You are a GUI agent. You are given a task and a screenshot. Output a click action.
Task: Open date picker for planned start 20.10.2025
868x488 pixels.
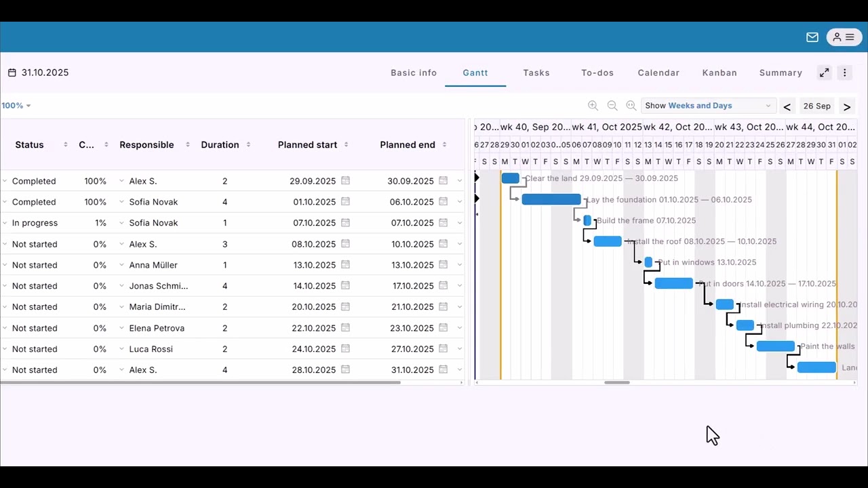point(345,307)
